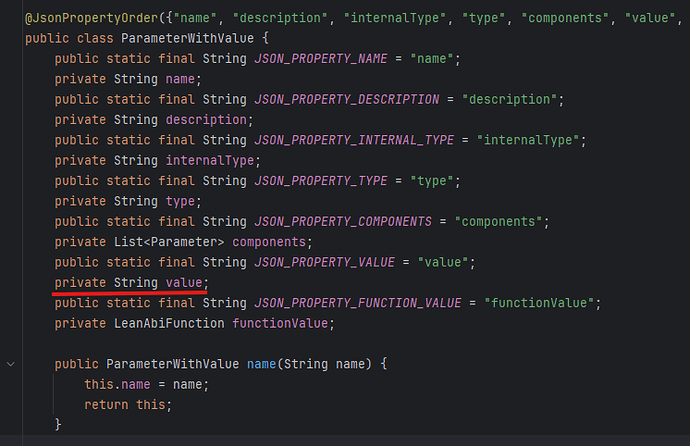The width and height of the screenshot is (690, 446).
Task: Click the @JsonPropertyOrder annotation
Action: point(92,18)
